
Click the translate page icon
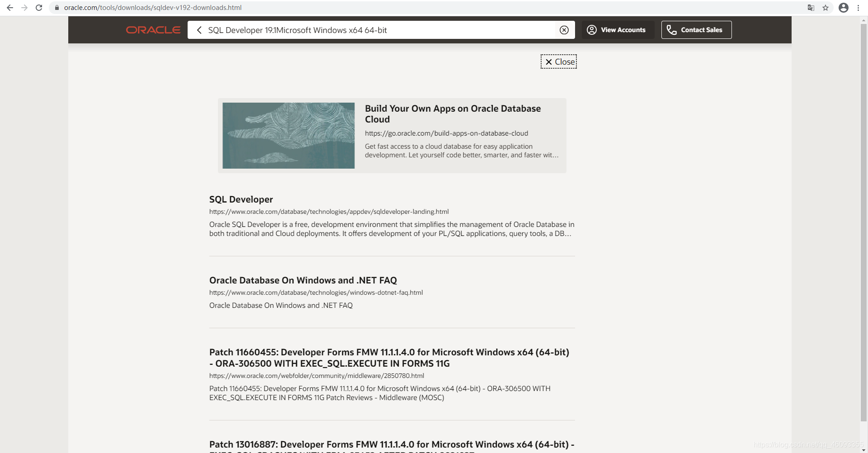[811, 8]
